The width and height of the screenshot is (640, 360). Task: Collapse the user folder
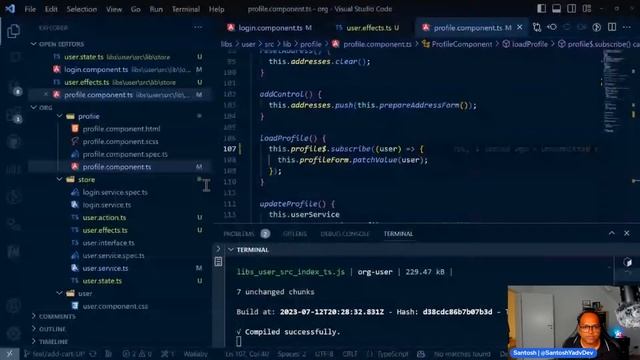tap(60, 293)
